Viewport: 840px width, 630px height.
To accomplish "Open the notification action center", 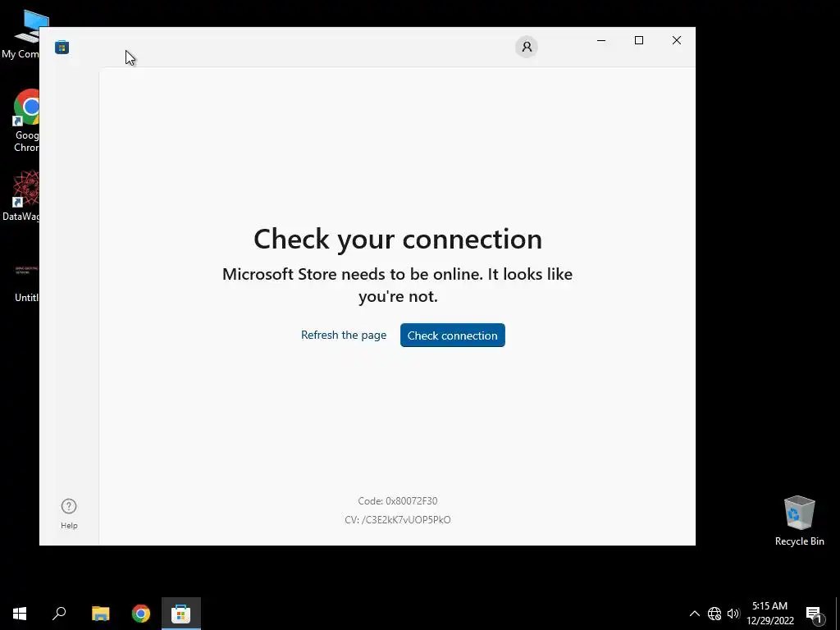I will pyautogui.click(x=814, y=614).
